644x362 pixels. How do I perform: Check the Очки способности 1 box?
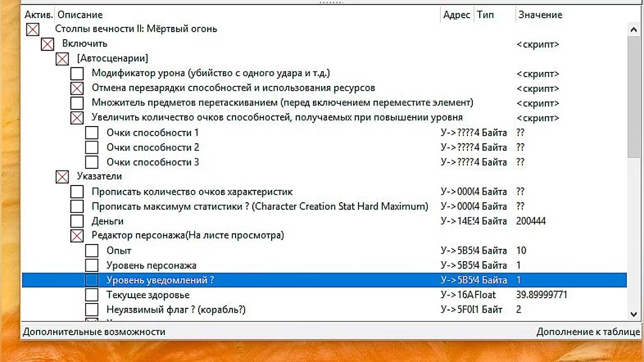tap(92, 132)
